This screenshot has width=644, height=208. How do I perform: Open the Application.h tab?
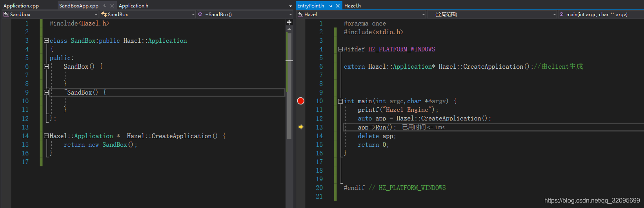133,5
